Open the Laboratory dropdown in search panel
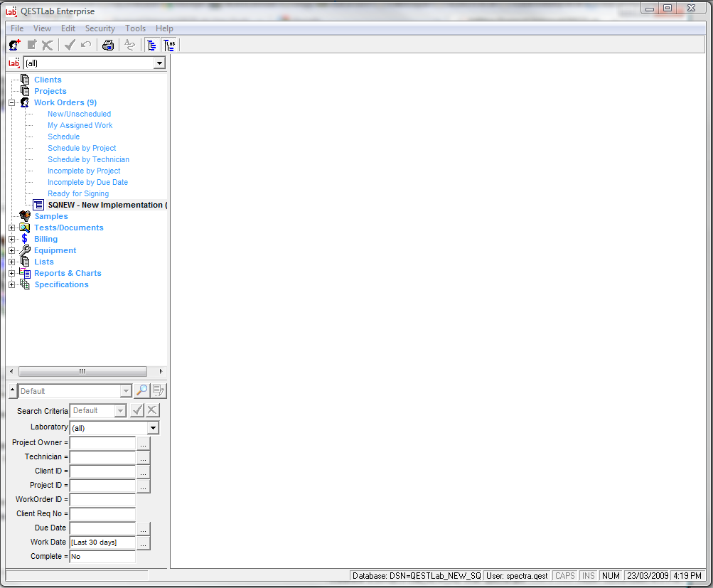 click(153, 428)
